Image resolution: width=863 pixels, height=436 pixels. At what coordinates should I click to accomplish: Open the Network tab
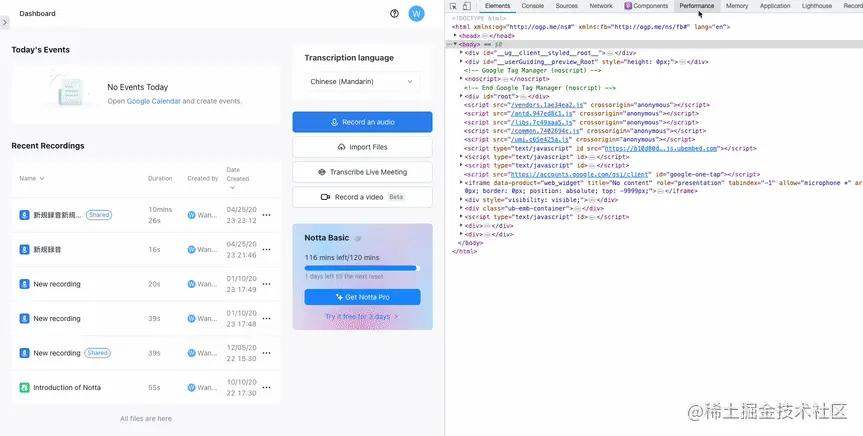point(601,6)
